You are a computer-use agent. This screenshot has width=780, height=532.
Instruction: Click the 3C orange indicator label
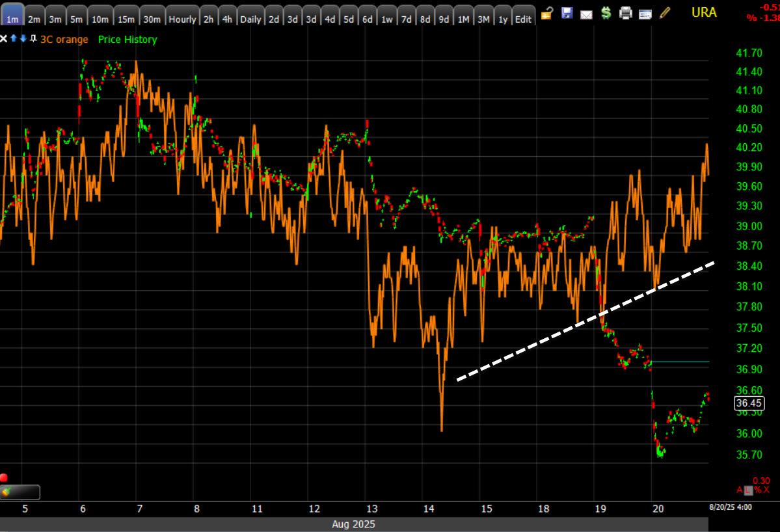tap(64, 40)
